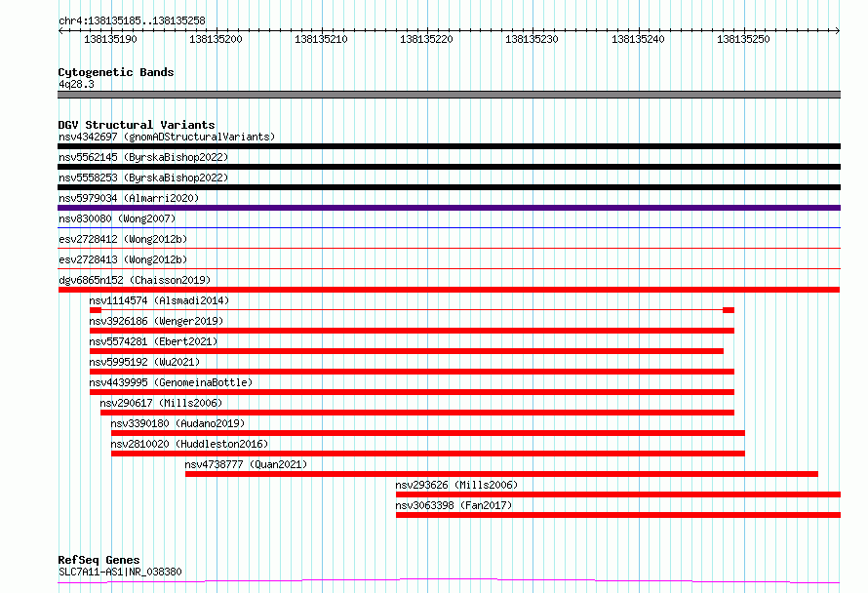Open variant nsv4439995 (GenomeinaBottle)

point(171,382)
